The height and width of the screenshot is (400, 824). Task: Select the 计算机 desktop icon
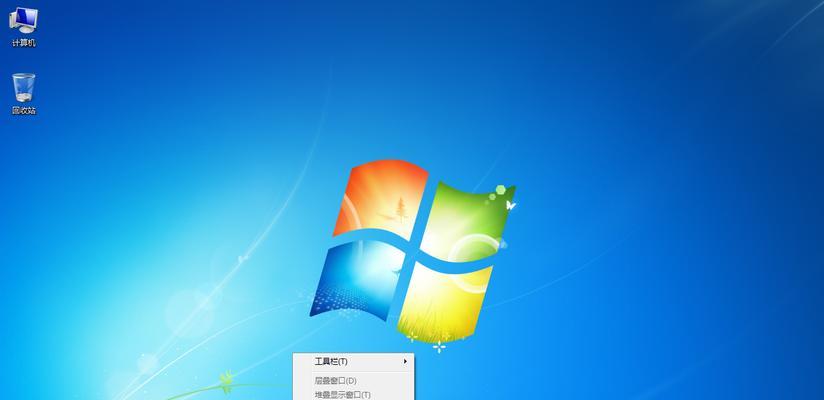click(24, 27)
